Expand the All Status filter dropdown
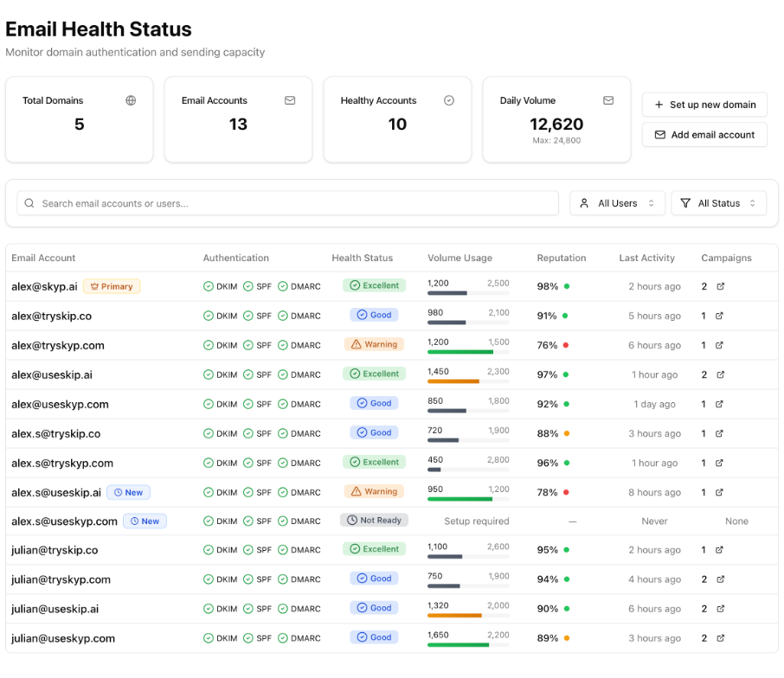784x678 pixels. [x=718, y=203]
